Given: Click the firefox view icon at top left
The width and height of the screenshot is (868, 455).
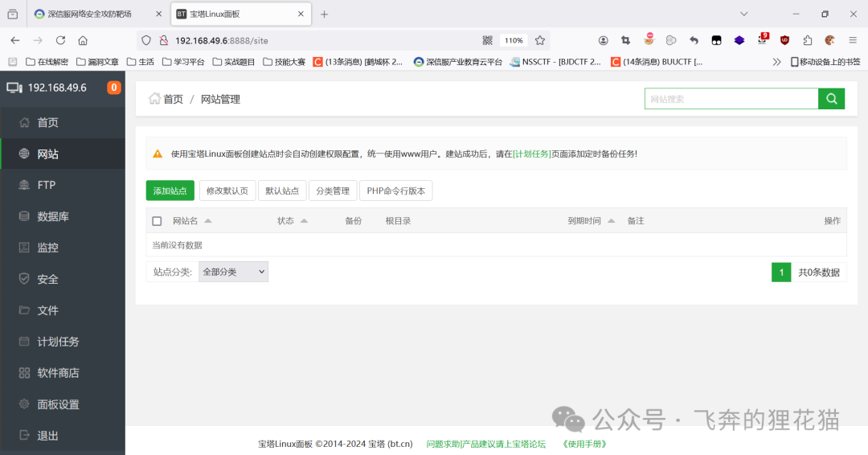Looking at the screenshot, I should click(13, 14).
